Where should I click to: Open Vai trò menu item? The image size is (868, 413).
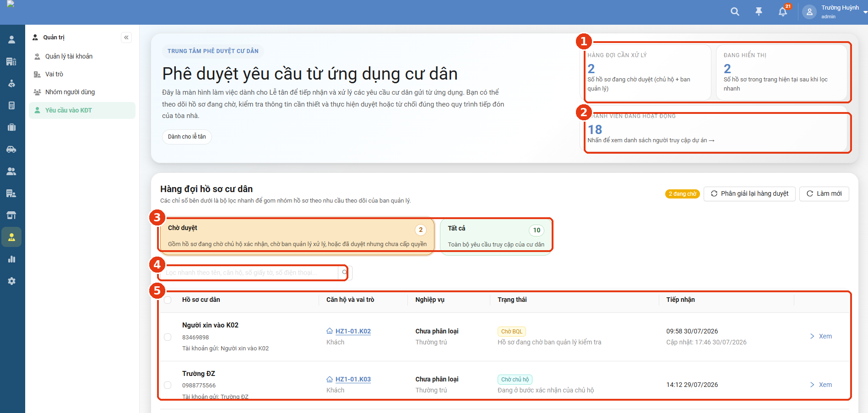click(x=82, y=74)
